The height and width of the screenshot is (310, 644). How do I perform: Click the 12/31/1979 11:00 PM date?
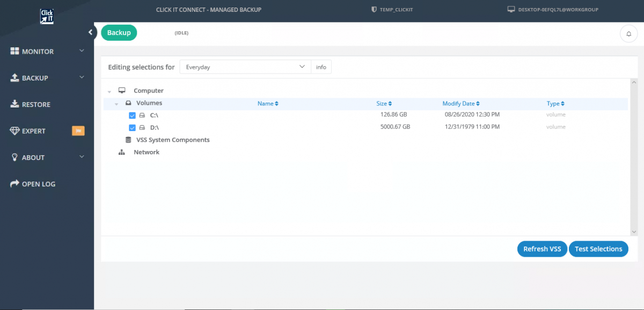click(x=472, y=127)
